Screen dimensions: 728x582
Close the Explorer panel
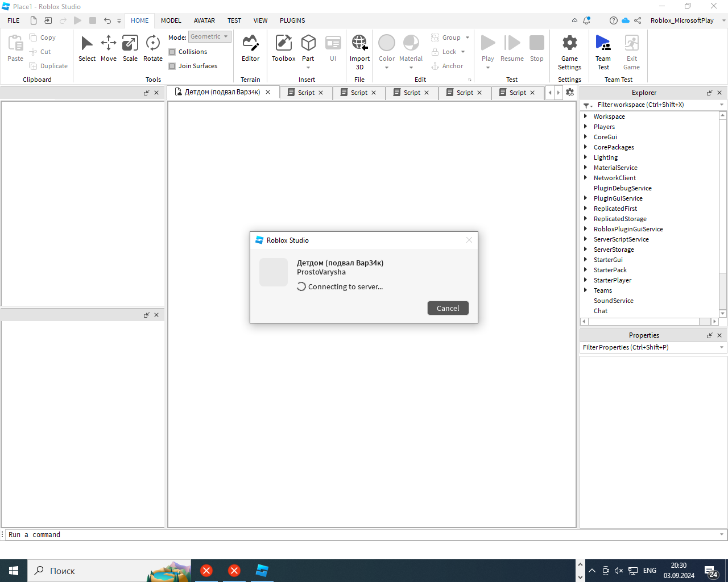point(719,93)
